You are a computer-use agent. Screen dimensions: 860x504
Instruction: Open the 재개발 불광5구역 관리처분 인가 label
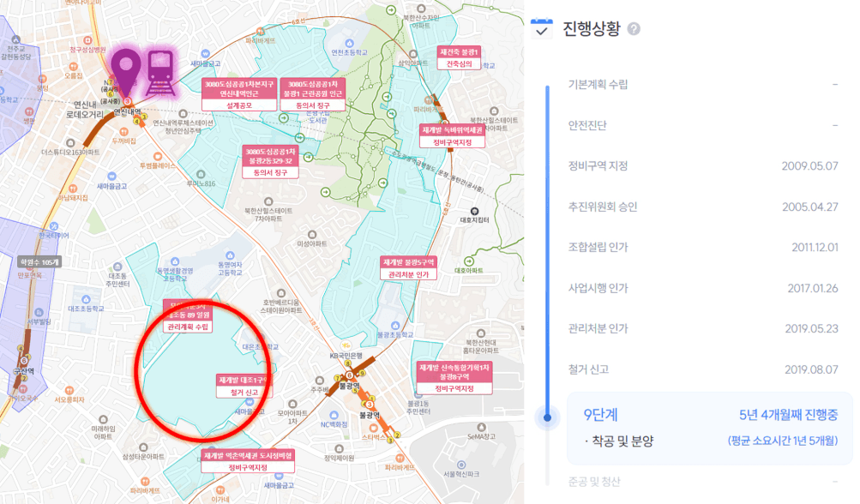[x=408, y=268]
